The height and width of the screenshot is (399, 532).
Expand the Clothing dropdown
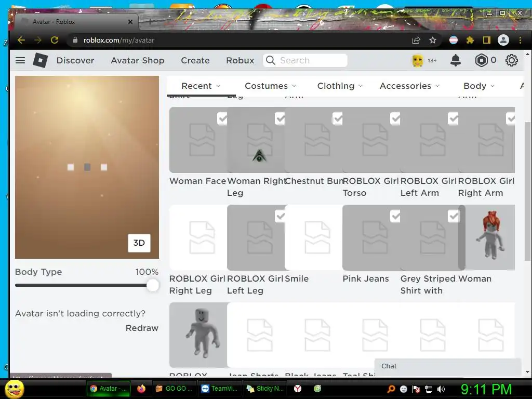340,86
